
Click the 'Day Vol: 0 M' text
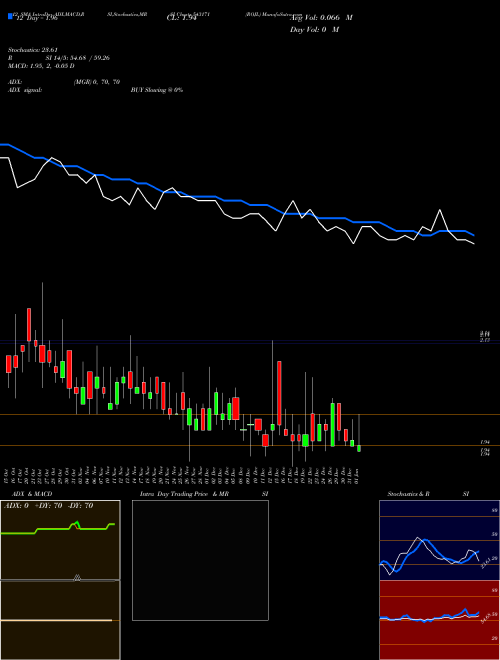[x=314, y=30]
